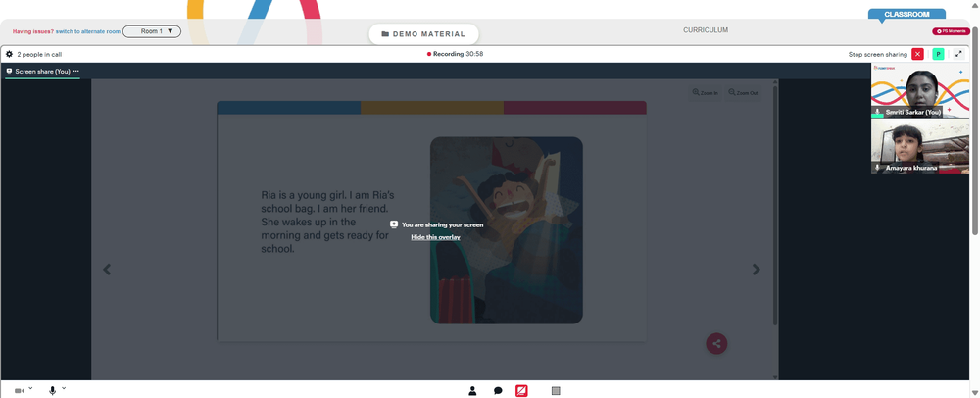Click the red stop screen sharing X button

pyautogui.click(x=917, y=54)
